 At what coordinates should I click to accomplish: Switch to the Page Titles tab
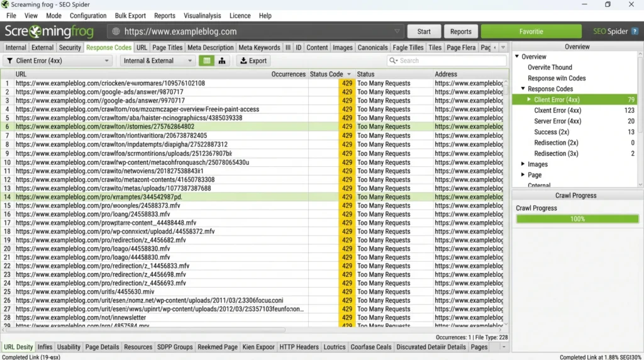tap(167, 48)
